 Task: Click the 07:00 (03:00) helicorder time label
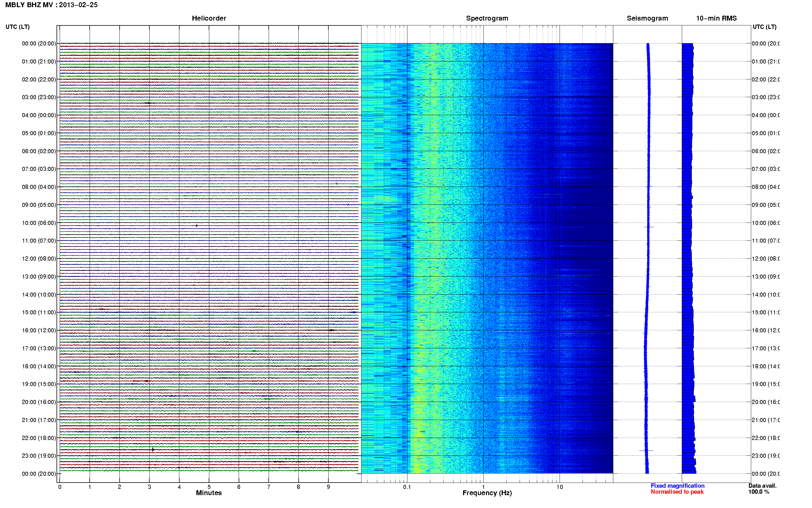click(x=39, y=169)
